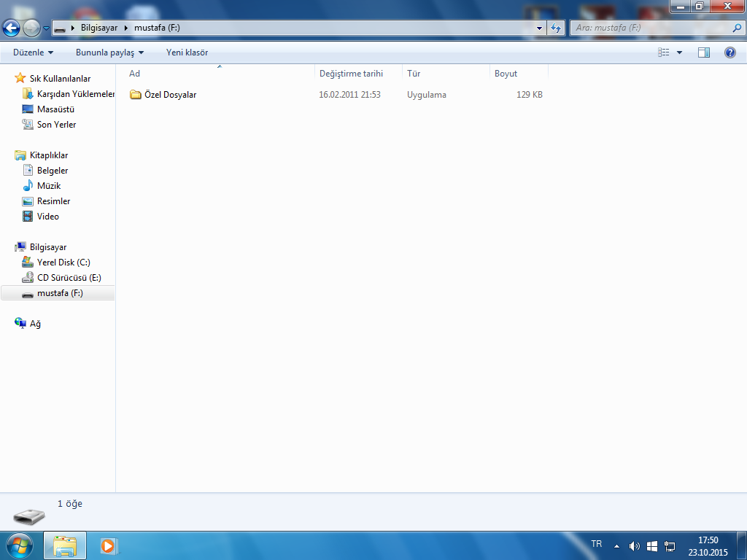Open the recent pages dropdown arrow
Image resolution: width=747 pixels, height=560 pixels.
click(47, 28)
